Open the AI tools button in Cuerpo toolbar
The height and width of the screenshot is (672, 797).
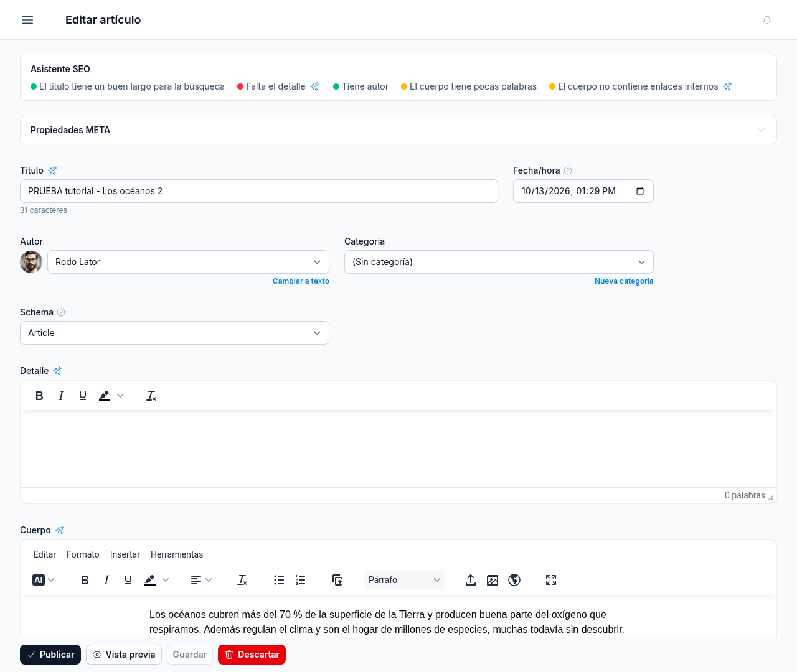tap(44, 580)
